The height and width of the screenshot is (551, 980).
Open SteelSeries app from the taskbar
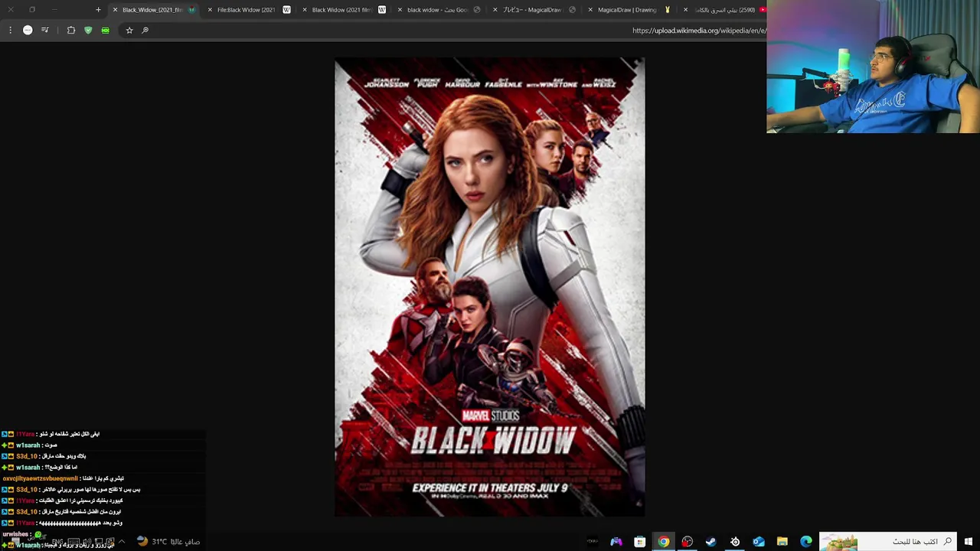[x=735, y=542]
